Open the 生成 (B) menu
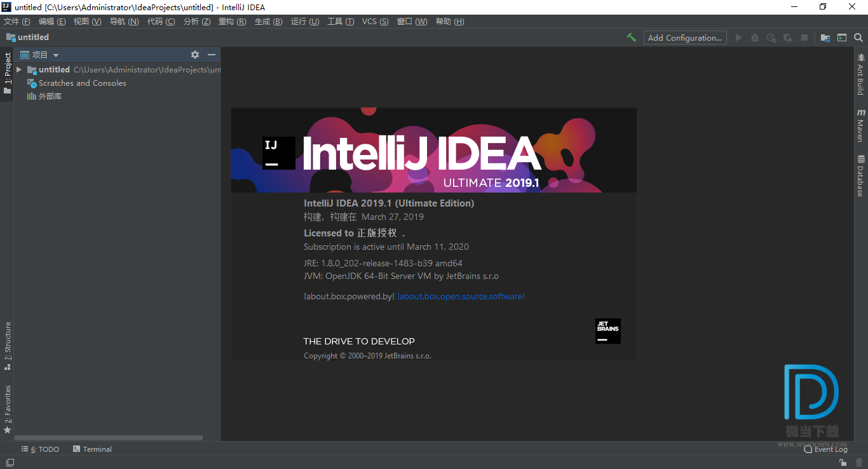This screenshot has width=868, height=469. 269,22
